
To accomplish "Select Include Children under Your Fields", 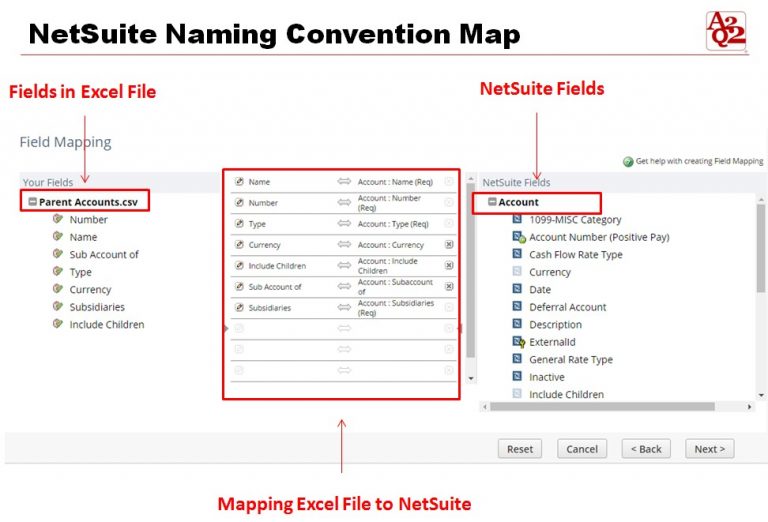I will (107, 325).
